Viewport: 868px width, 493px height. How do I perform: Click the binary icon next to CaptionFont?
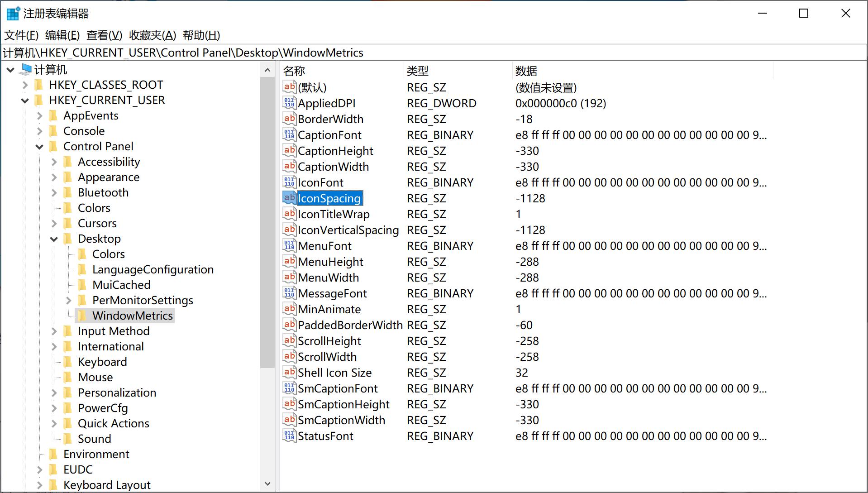click(289, 135)
